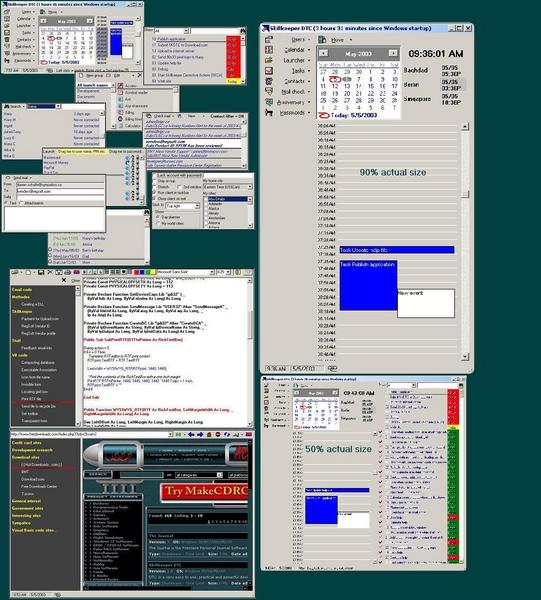Go to previous month in large calendar
Image resolution: width=541 pixels, height=600 pixels.
coord(323,54)
